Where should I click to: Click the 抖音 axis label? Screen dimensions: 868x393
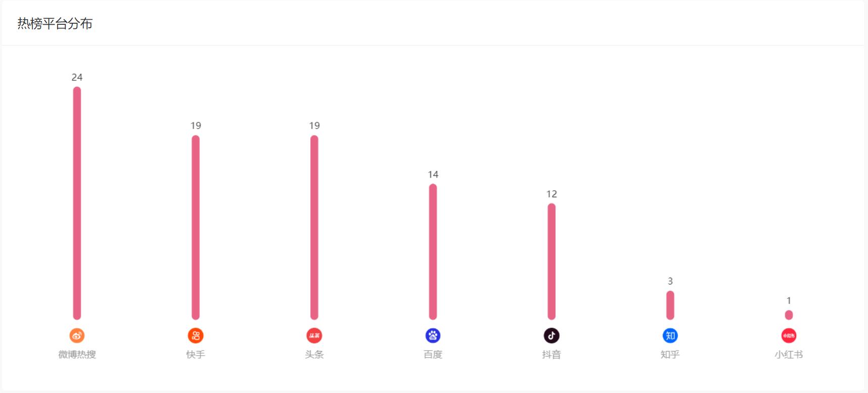click(552, 355)
